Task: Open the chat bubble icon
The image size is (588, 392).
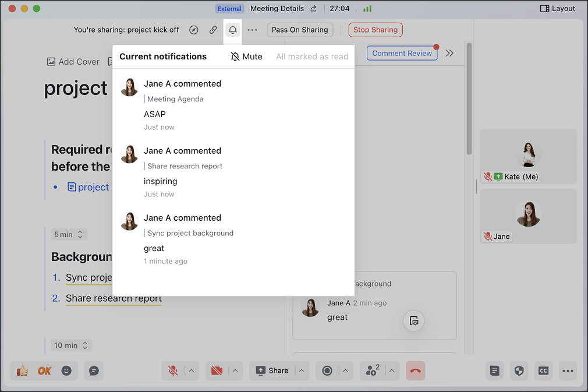Action: pos(94,370)
